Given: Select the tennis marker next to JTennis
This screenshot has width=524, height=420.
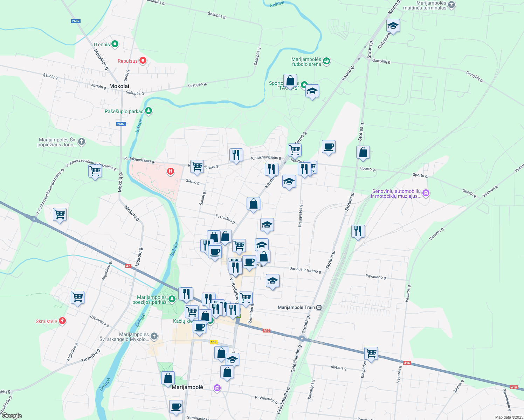Looking at the screenshot, I should coord(115,44).
